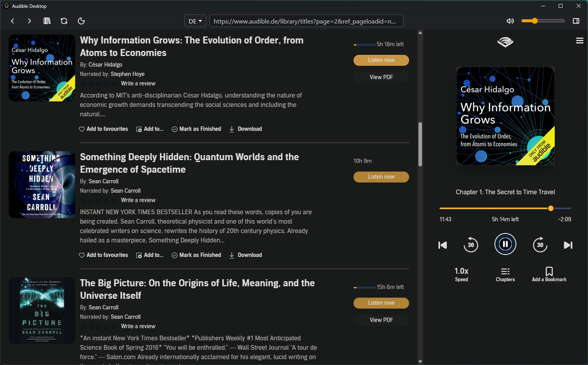Toggle the side panel layout icon
The height and width of the screenshot is (365, 588).
(x=576, y=21)
